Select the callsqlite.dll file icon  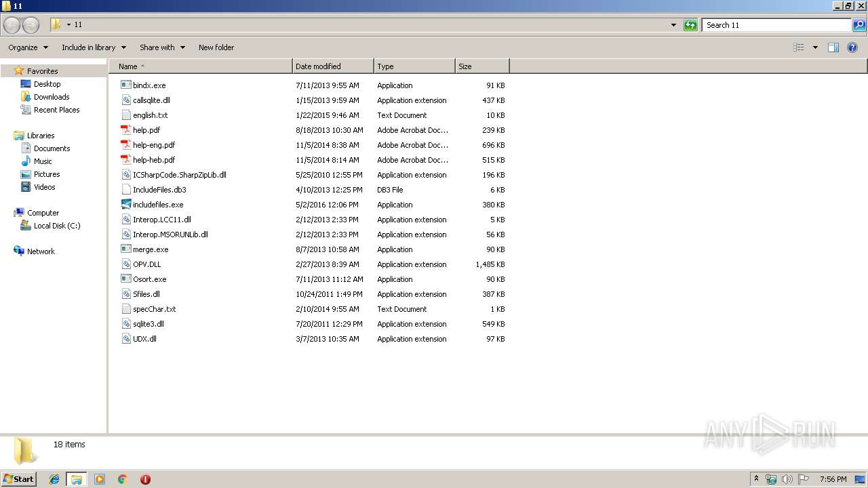coord(125,100)
